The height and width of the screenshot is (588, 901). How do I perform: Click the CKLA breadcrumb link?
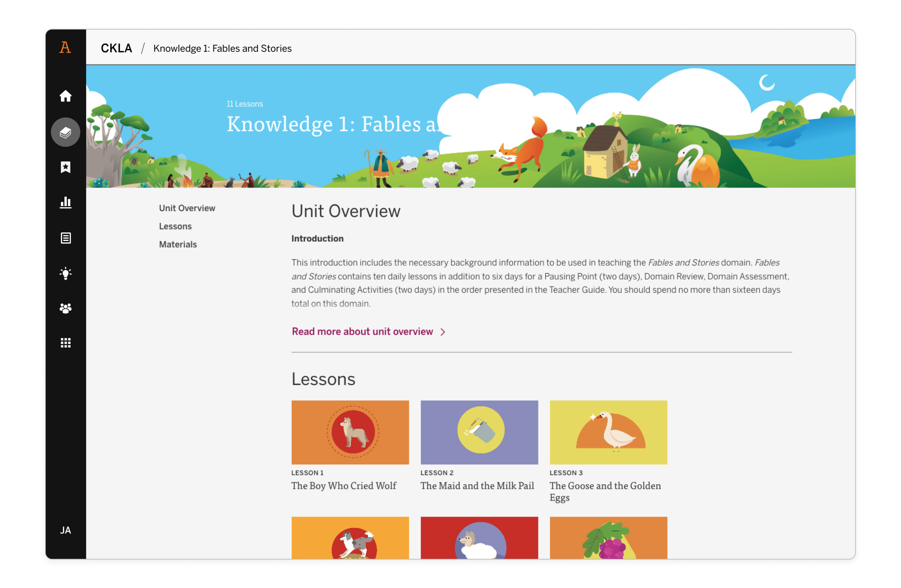tap(116, 49)
